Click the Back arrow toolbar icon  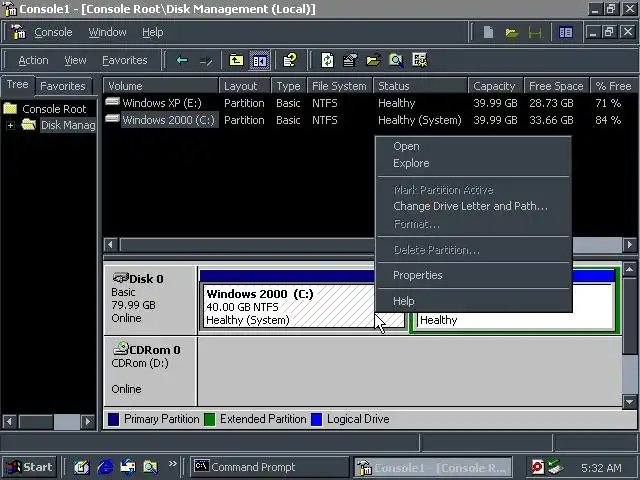[x=182, y=60]
